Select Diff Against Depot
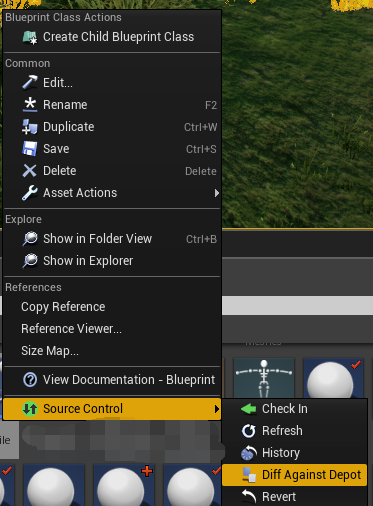The image size is (373, 506). (x=295, y=475)
